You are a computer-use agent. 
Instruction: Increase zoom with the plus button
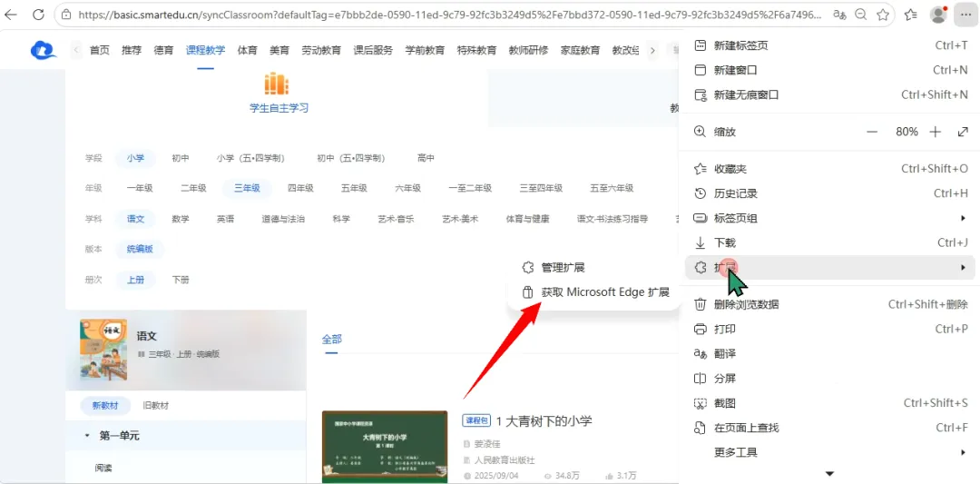pyautogui.click(x=935, y=132)
